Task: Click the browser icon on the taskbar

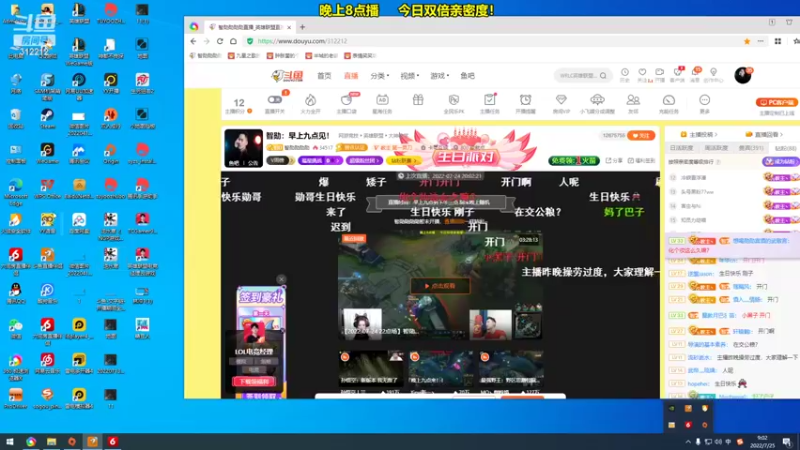Action: (31, 441)
